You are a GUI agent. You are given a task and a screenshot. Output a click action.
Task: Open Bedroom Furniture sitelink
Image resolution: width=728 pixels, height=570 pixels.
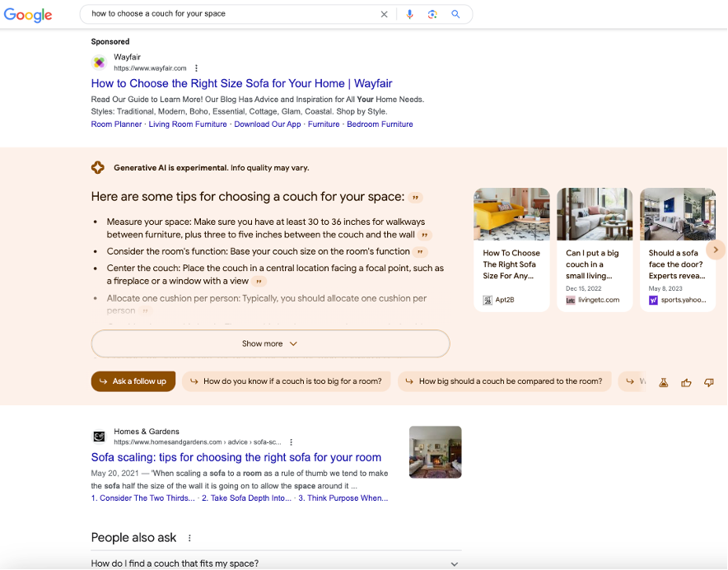380,124
